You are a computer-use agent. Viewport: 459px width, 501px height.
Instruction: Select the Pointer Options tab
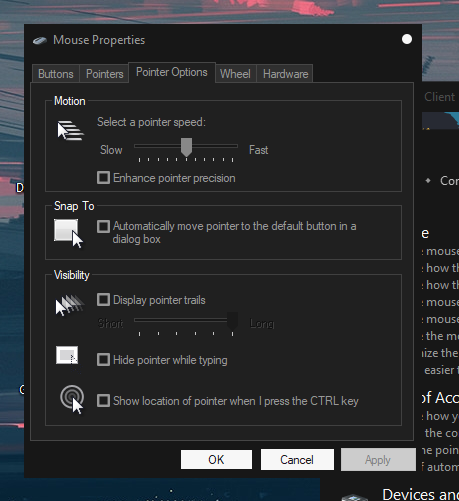[x=172, y=72]
